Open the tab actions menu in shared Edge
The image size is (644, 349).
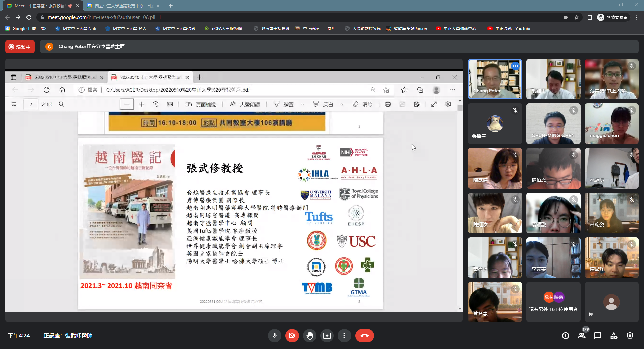(x=13, y=77)
